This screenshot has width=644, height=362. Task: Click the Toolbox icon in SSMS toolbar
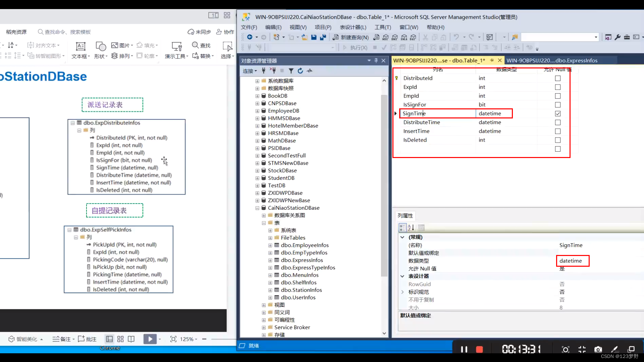click(627, 37)
